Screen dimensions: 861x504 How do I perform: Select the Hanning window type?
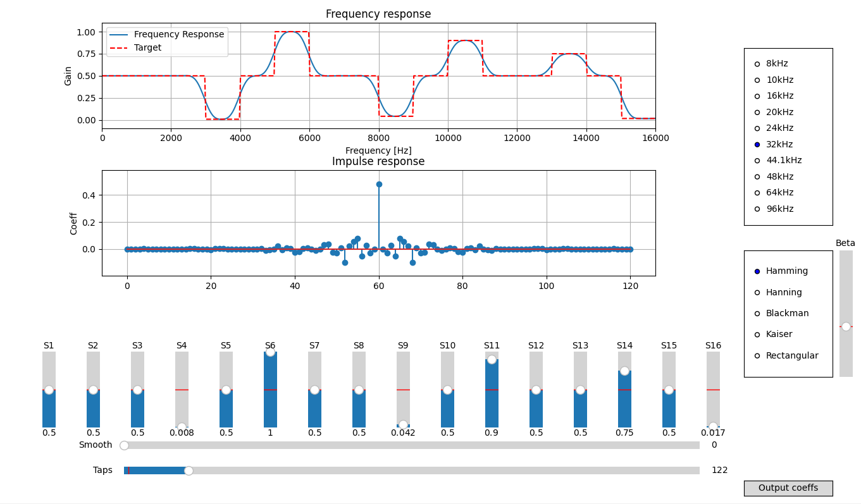(x=757, y=292)
